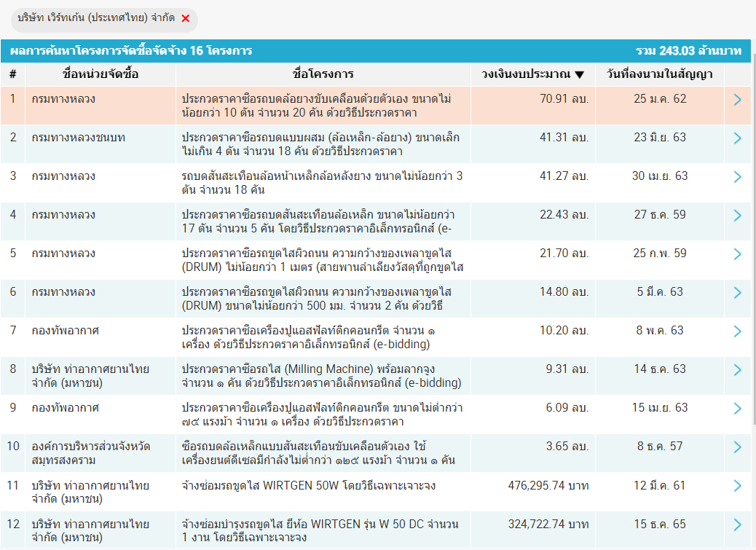Viewport: 756px width, 550px height.
Task: Click the ชื่อโครงการ column header
Action: coord(323,74)
